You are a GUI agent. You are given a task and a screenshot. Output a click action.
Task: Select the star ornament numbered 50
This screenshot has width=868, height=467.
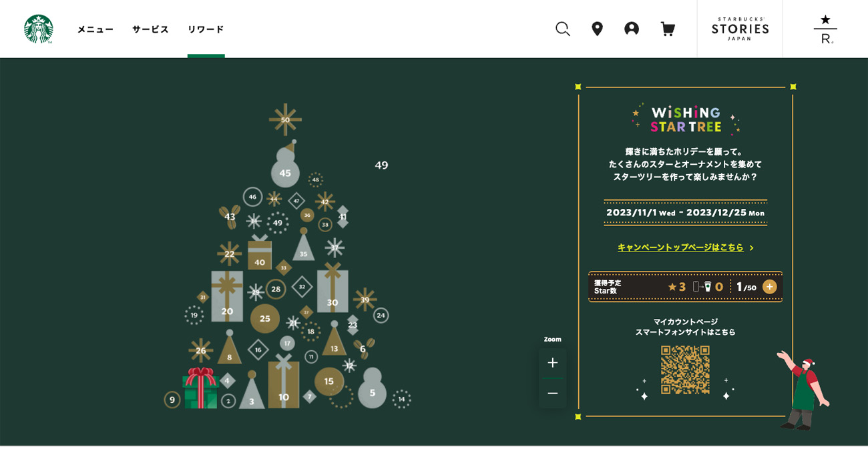coord(285,120)
